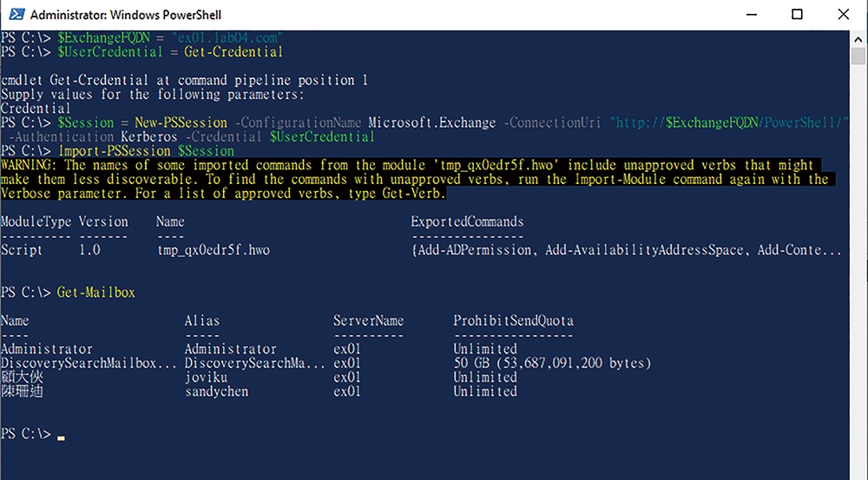Viewport: 868px width, 480px height.
Task: Minimize the PowerShell window
Action: pyautogui.click(x=751, y=15)
